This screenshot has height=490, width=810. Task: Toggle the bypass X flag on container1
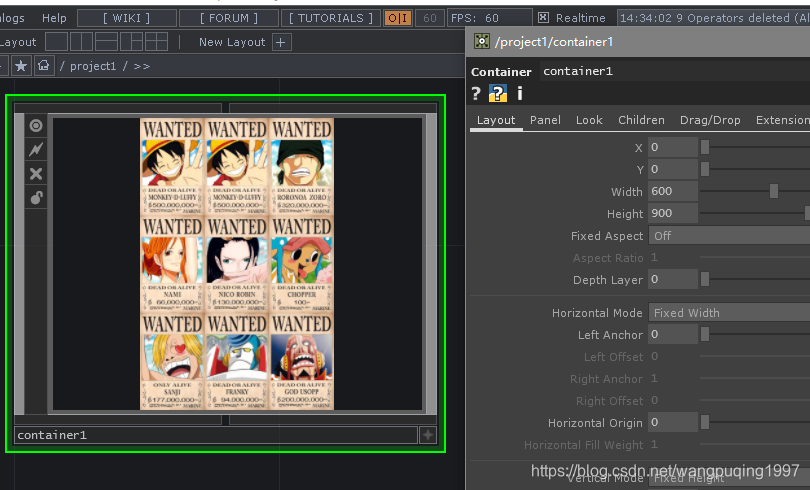point(36,173)
